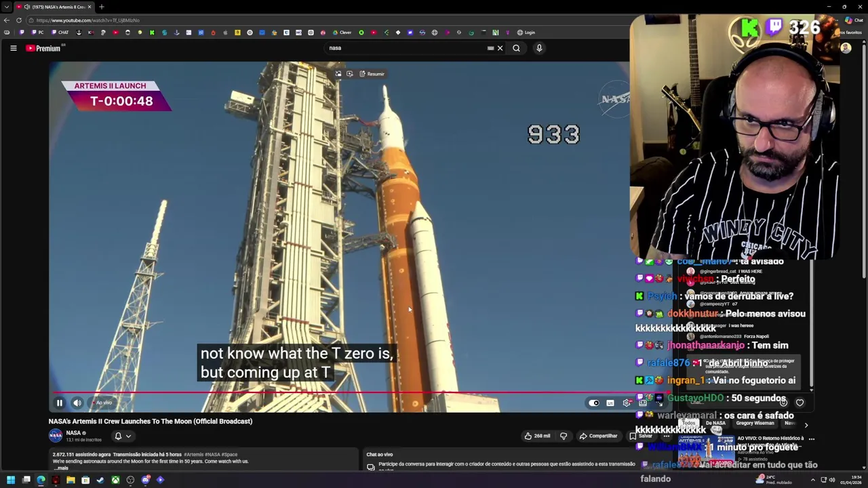Open the 'Chat ao vivo' panel header
Screen dimensions: 868x488
380,454
